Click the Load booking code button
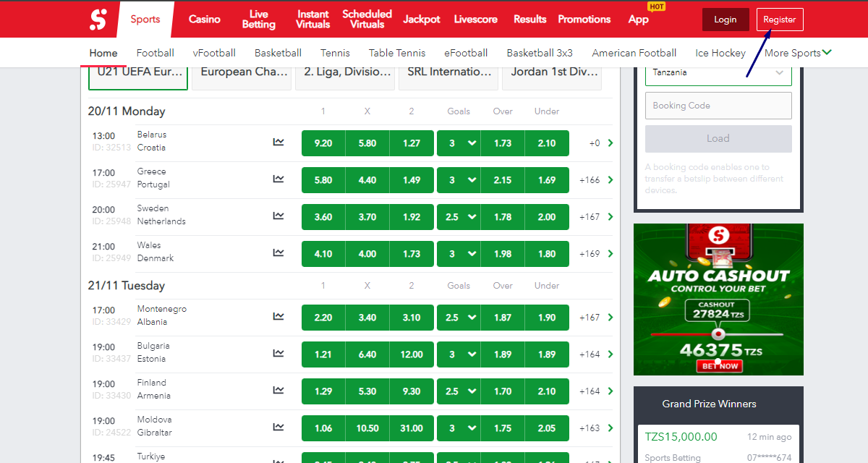The width and height of the screenshot is (868, 463). tap(718, 139)
